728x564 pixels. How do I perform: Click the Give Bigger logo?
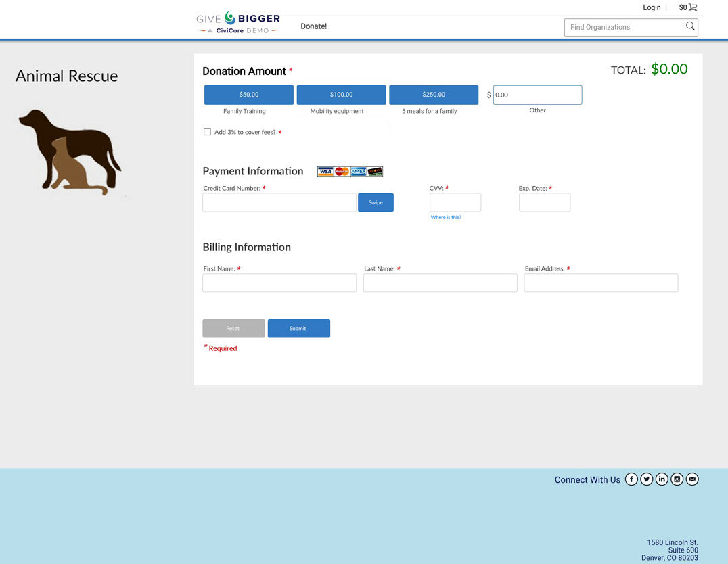point(238,23)
